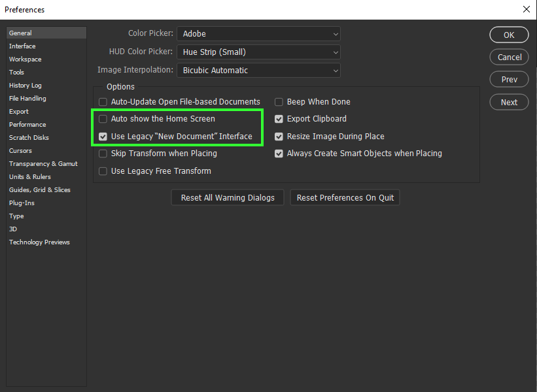Screen dimensions: 537x392
Task: Uncheck Export Clipboard
Action: coord(279,119)
